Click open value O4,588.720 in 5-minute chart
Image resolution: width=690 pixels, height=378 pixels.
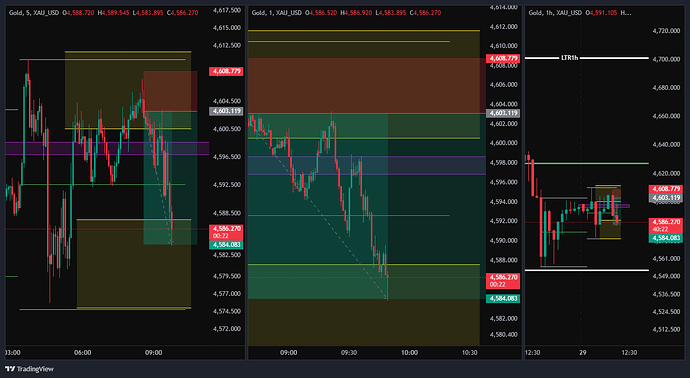pos(78,13)
